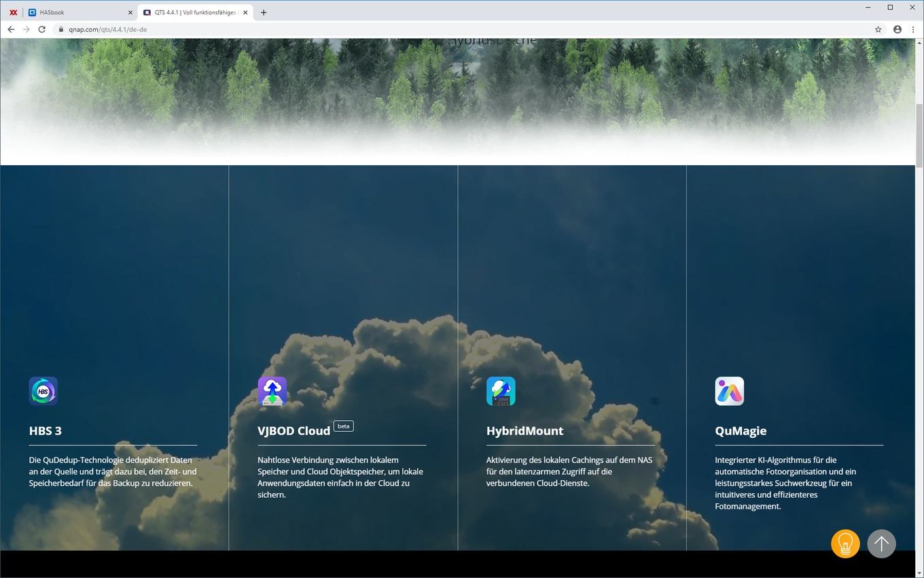This screenshot has height=578, width=924.
Task: Reload the page with the refresh icon
Action: click(42, 29)
